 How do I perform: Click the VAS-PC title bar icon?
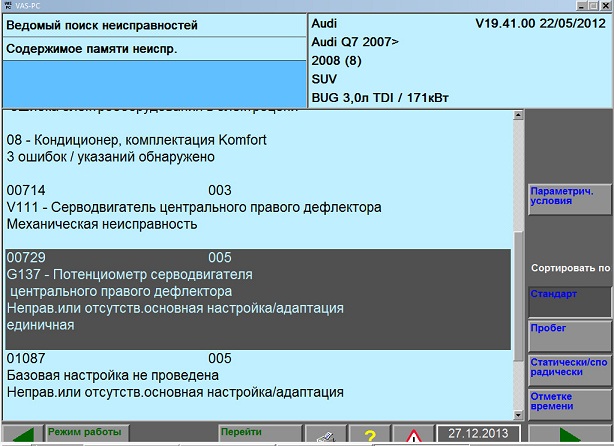coord(7,5)
